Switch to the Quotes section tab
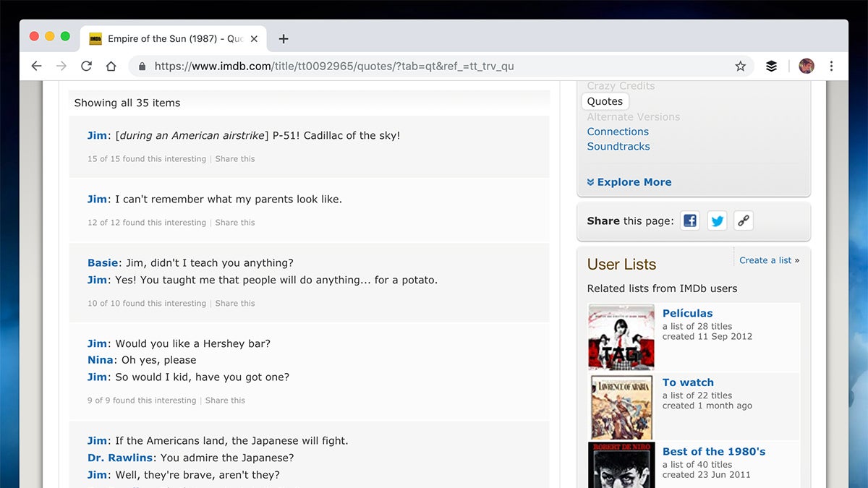 tap(605, 100)
